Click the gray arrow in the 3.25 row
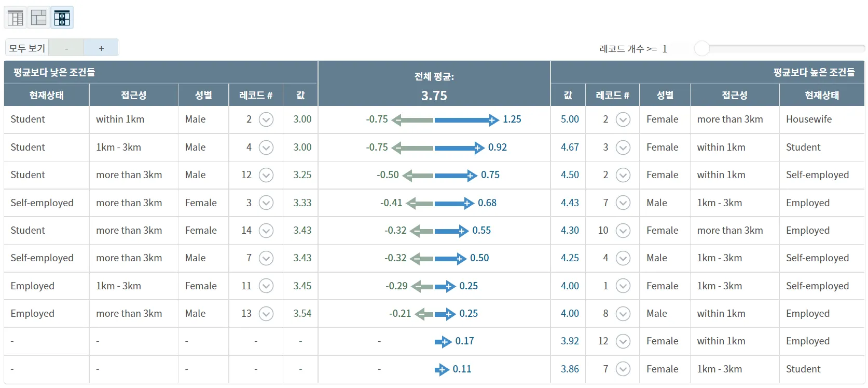868x388 pixels. click(418, 176)
